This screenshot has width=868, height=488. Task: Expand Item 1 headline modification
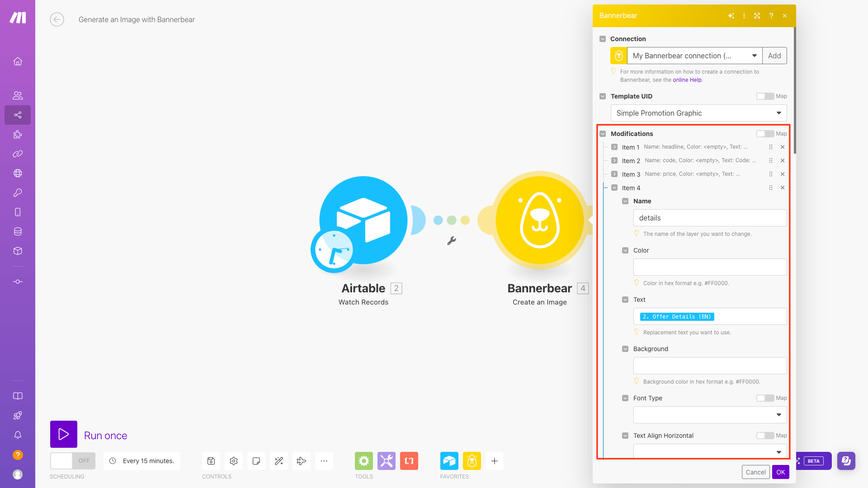[614, 147]
